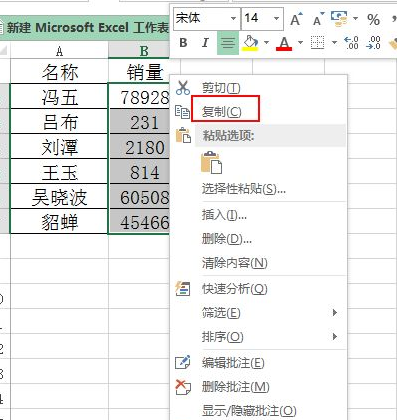397x420 pixels.
Task: Toggle center alignment in mini toolbar
Action: (228, 43)
